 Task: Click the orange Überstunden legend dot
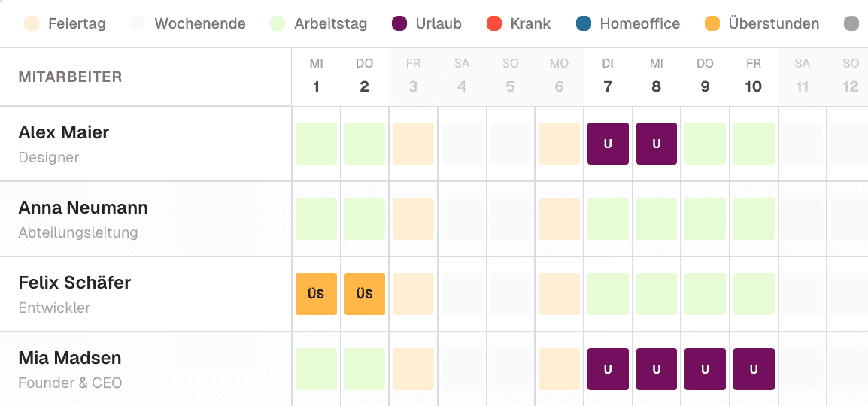712,24
